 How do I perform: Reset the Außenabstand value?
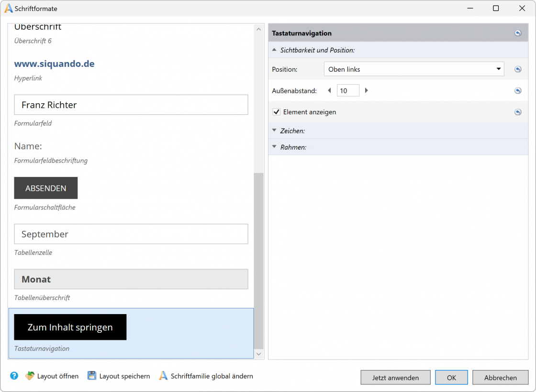pyautogui.click(x=517, y=90)
